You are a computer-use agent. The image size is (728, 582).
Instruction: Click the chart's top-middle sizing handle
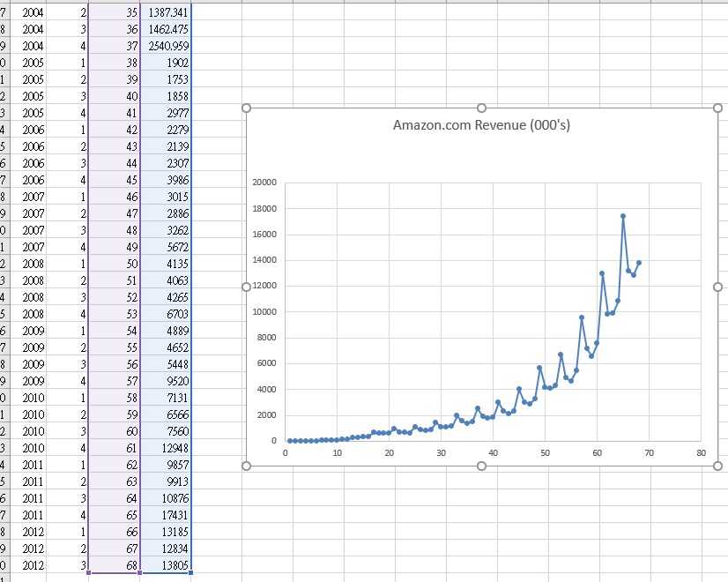[x=481, y=108]
